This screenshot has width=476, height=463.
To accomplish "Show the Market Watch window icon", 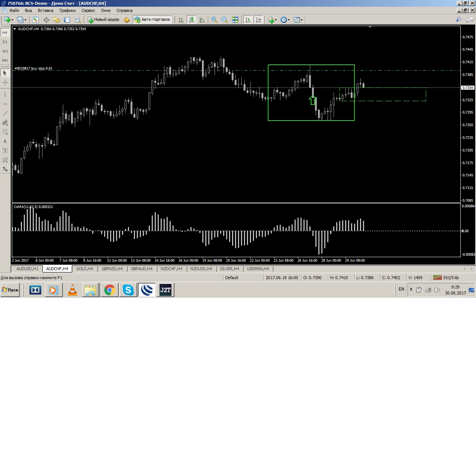I will [x=36, y=20].
